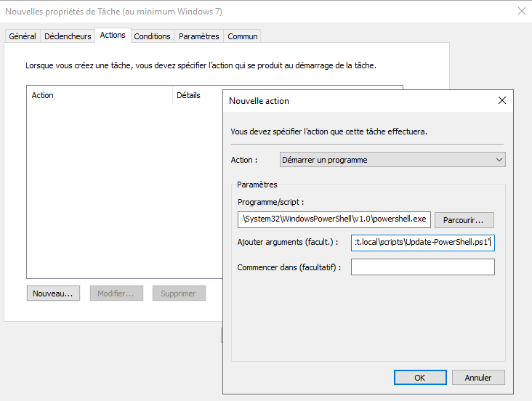Click the Modifier button
Viewport: 532px width, 401px height.
[116, 293]
